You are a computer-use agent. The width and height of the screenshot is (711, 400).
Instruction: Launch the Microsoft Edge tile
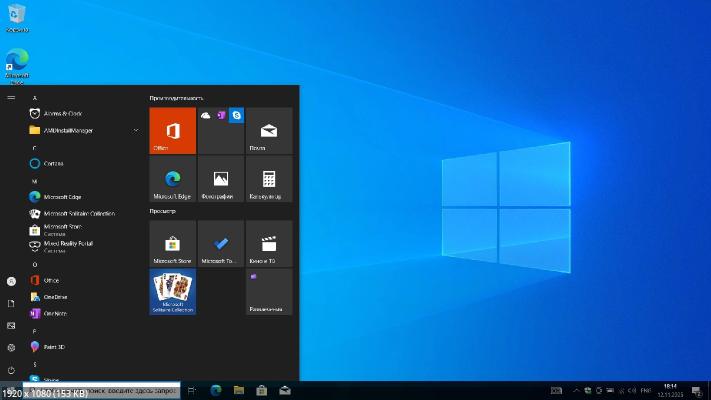(x=172, y=180)
